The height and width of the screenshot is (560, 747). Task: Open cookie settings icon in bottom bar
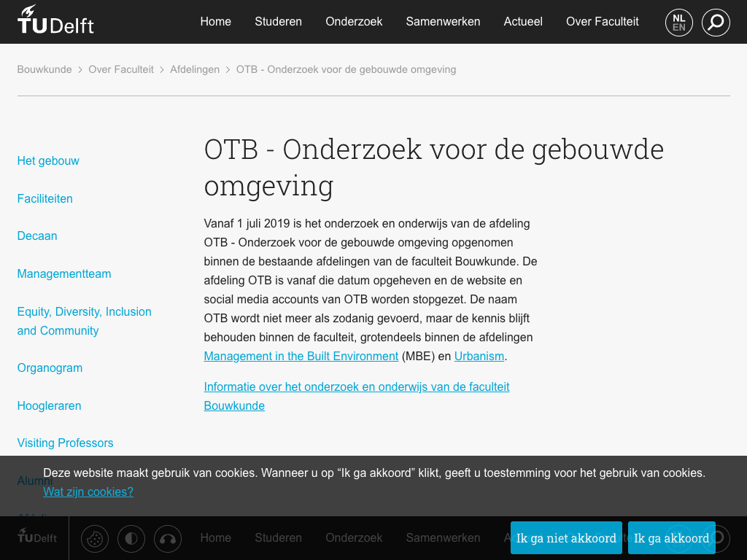coord(94,539)
